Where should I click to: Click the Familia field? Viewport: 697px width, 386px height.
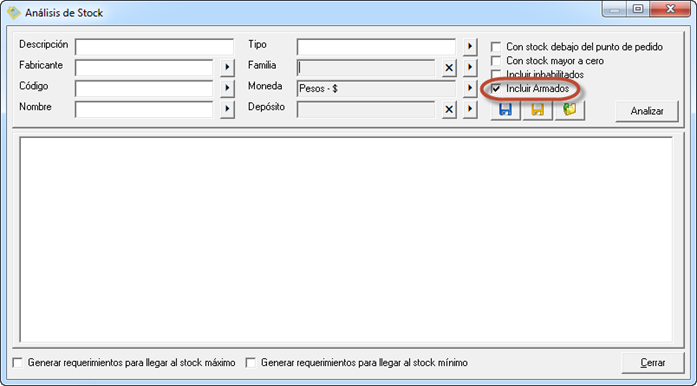pyautogui.click(x=366, y=68)
